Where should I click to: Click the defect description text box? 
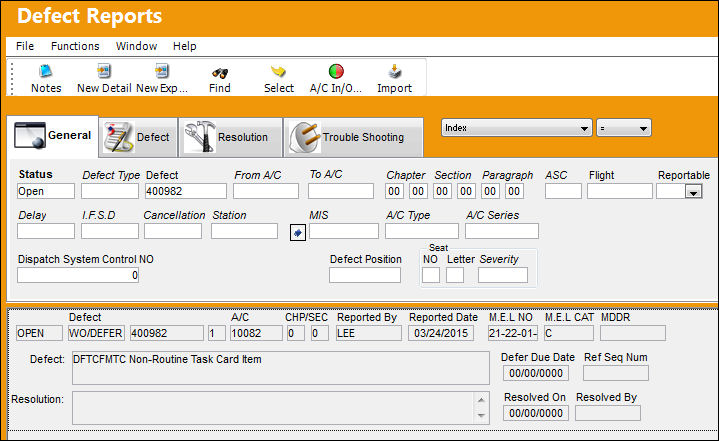pos(281,368)
